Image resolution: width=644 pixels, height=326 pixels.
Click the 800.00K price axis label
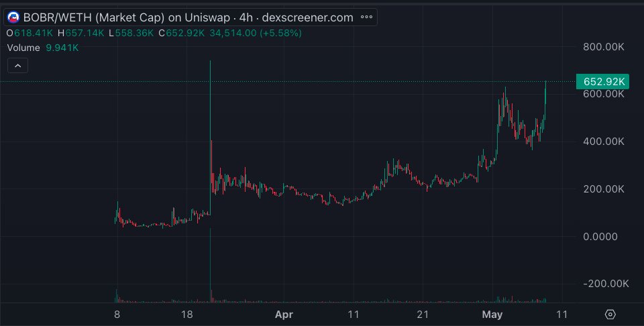pos(604,47)
